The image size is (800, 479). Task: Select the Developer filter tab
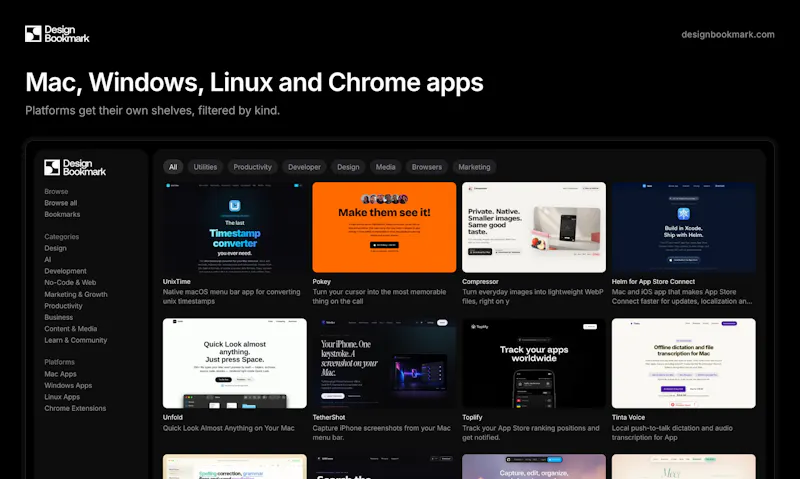(x=304, y=167)
